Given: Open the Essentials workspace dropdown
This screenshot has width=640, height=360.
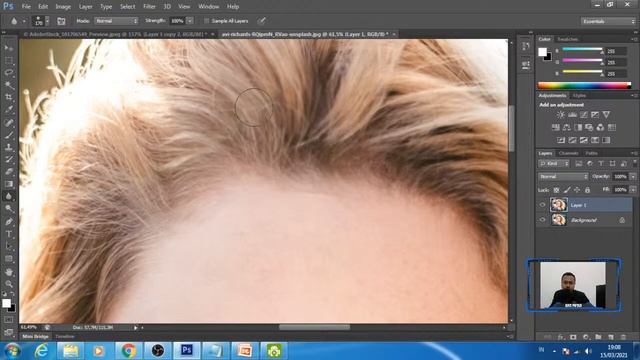Looking at the screenshot, I should pos(608,21).
